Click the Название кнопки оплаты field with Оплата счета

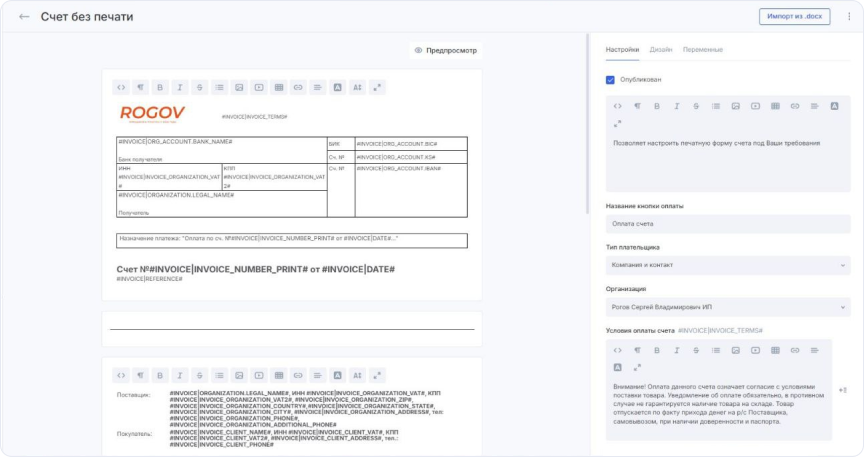pos(728,224)
